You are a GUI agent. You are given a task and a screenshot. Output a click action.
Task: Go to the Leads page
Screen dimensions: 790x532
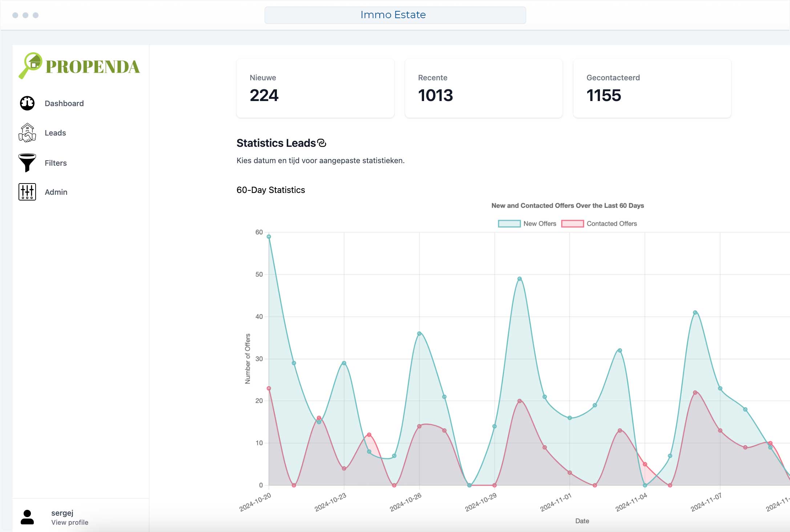(55, 133)
